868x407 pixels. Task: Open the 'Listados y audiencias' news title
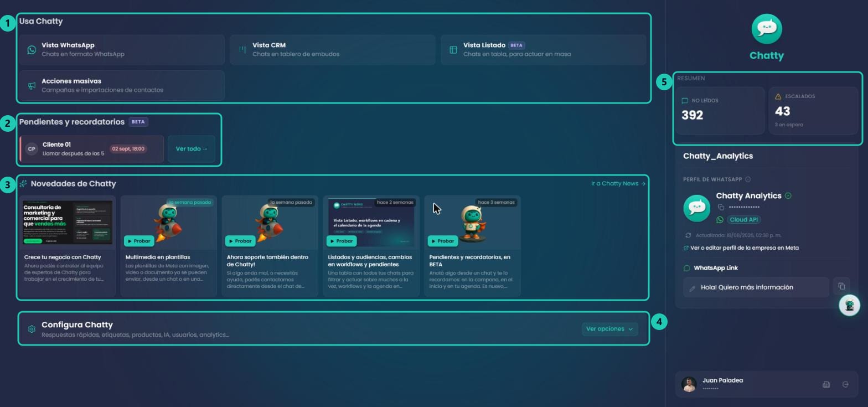coord(370,261)
